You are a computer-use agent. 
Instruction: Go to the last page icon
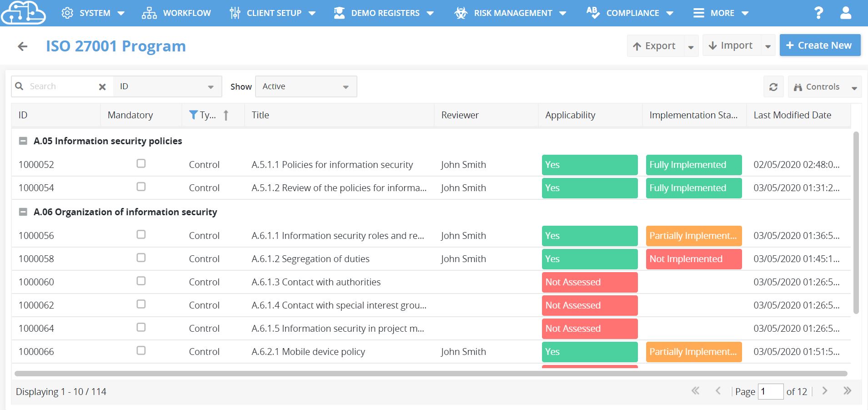[847, 391]
